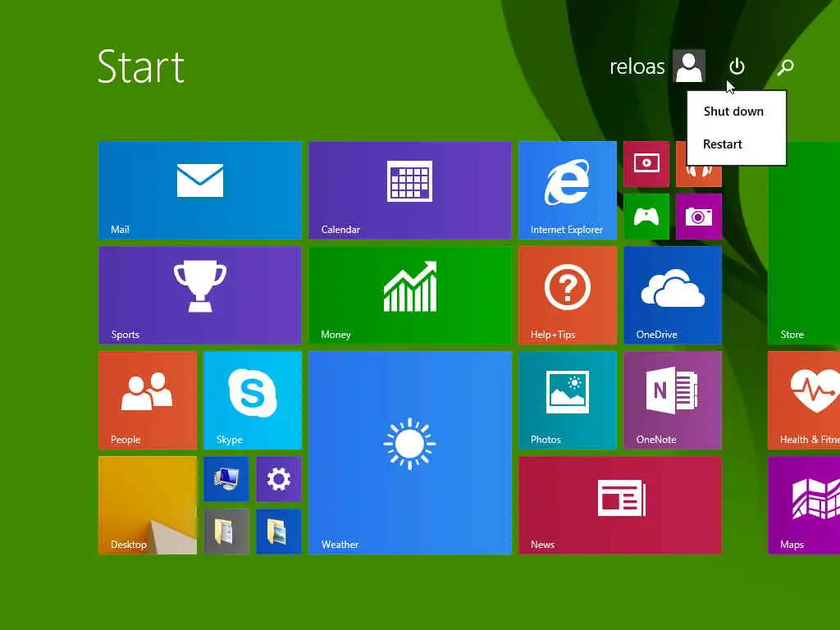Open the Weather tile
This screenshot has width=840, height=630.
[410, 453]
